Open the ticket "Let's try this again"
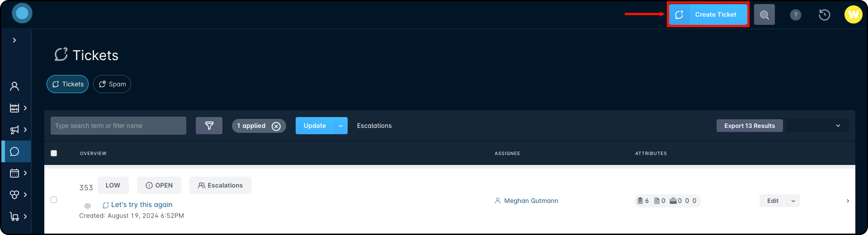868x235 pixels. tap(142, 205)
